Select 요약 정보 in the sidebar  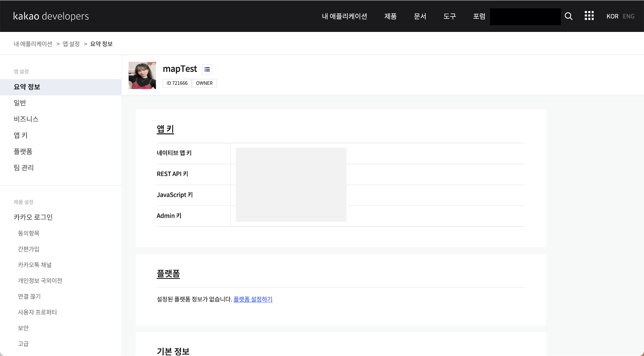pyautogui.click(x=61, y=87)
